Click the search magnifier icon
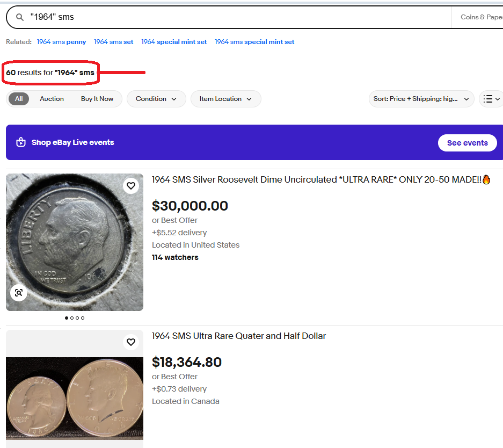The width and height of the screenshot is (503, 448). click(x=19, y=17)
